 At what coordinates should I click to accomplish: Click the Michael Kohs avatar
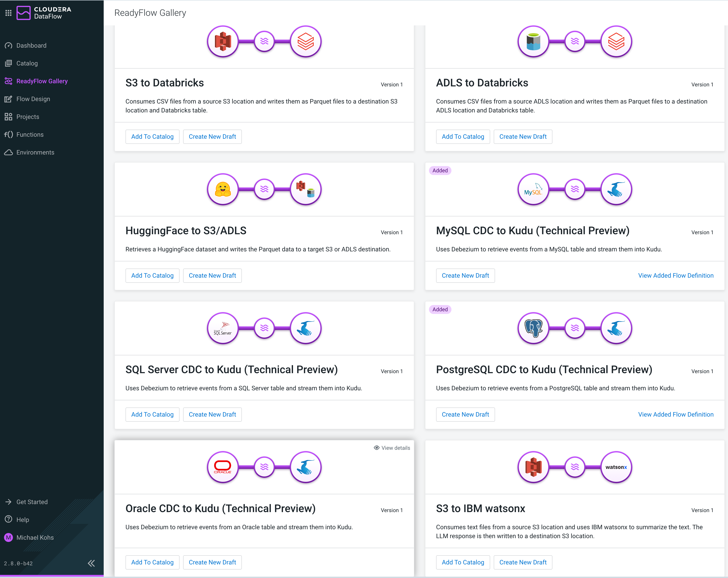pyautogui.click(x=8, y=537)
